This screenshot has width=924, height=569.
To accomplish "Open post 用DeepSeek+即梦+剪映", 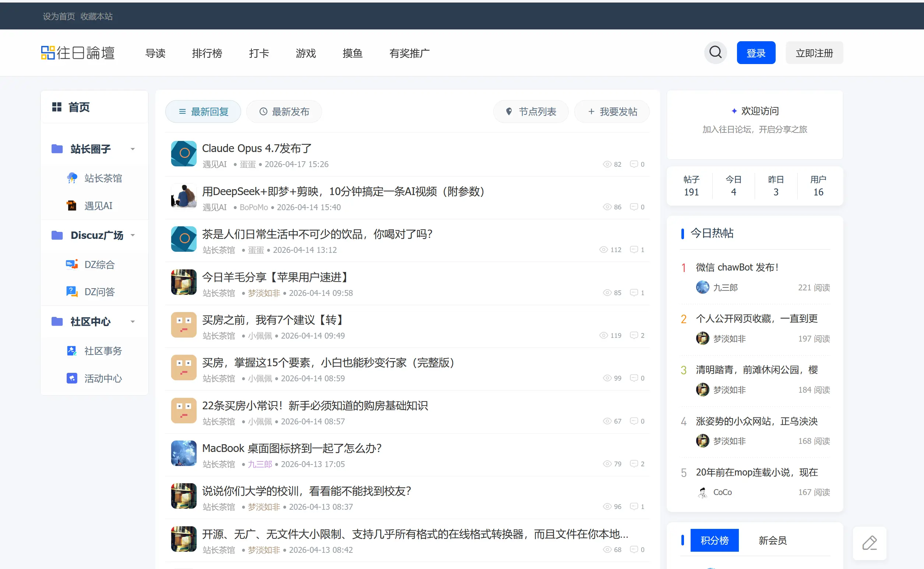I will pos(343,191).
